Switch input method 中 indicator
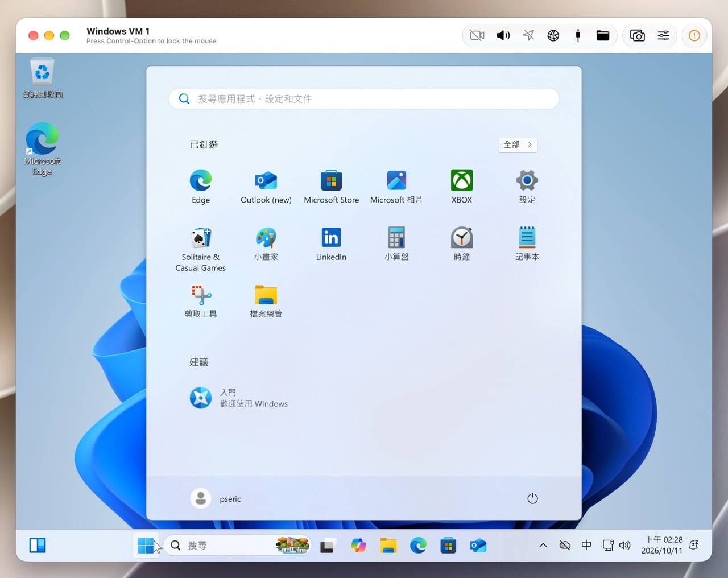728x578 pixels. (x=586, y=546)
